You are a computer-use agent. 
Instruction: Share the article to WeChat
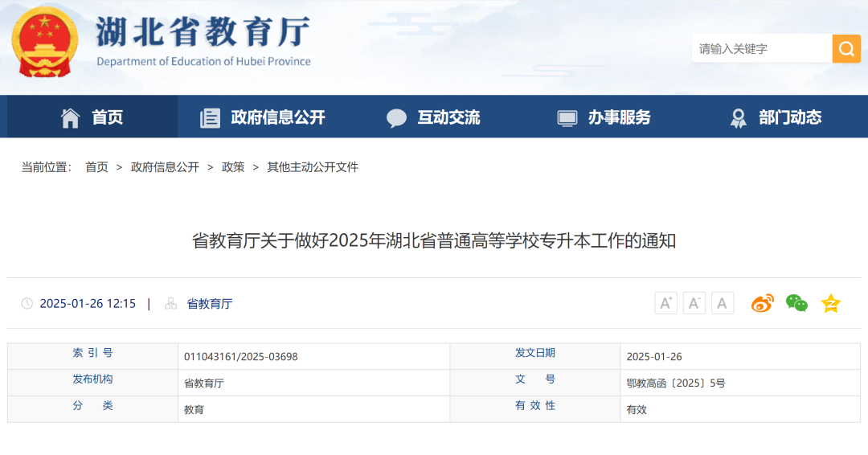click(796, 303)
